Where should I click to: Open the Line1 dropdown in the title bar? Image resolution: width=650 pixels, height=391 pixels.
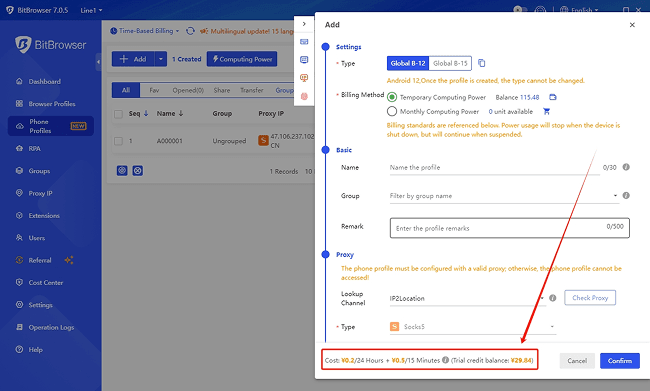coord(91,10)
